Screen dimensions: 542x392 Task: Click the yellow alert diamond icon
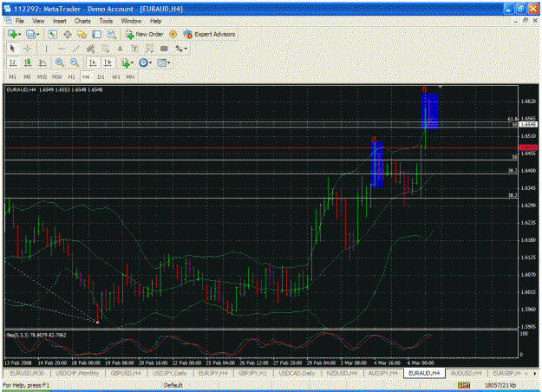pyautogui.click(x=173, y=34)
